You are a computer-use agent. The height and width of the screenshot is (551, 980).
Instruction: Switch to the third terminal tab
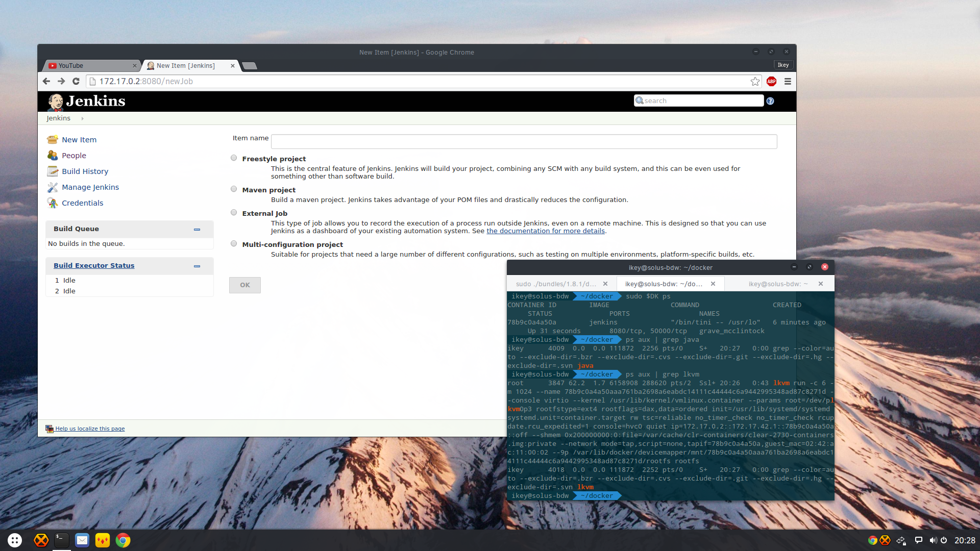[778, 284]
